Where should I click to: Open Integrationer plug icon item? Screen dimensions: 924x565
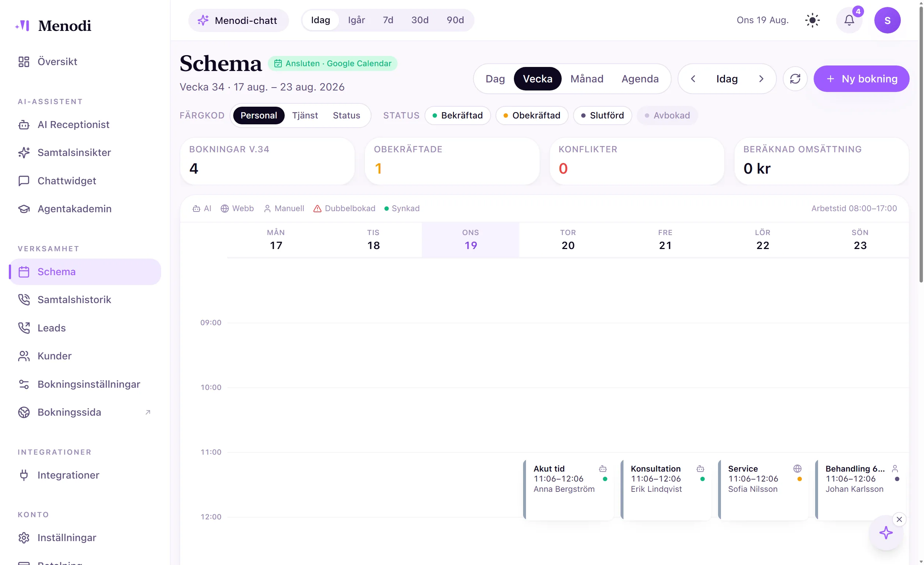[x=85, y=475]
